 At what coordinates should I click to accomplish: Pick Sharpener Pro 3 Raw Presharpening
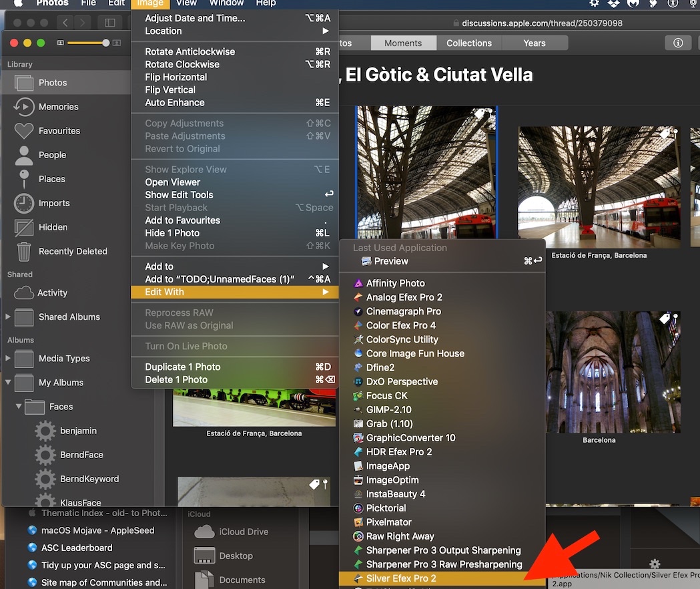pyautogui.click(x=442, y=564)
